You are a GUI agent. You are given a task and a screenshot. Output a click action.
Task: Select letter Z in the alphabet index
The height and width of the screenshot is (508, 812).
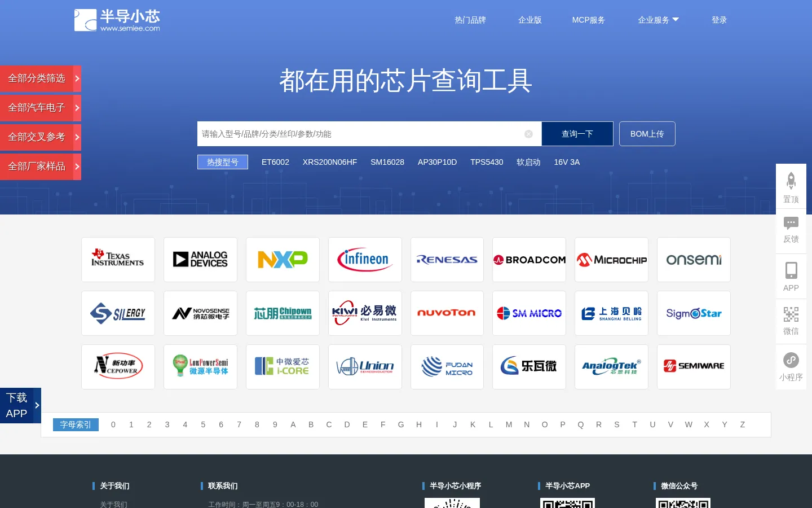coord(743,424)
